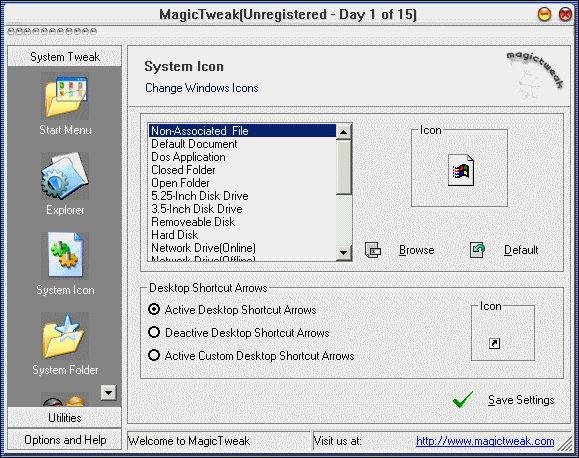The width and height of the screenshot is (579, 458).
Task: Switch to the Utilities section tab
Action: pos(65,418)
